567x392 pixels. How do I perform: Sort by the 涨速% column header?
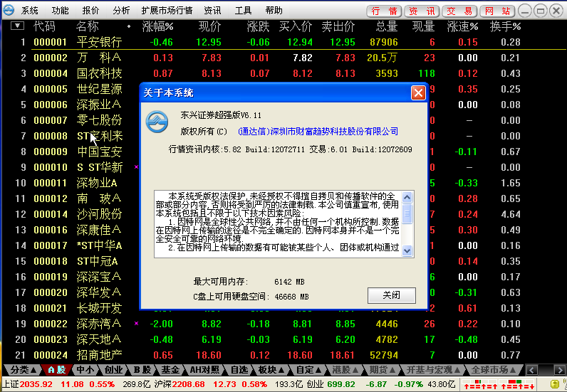tap(462, 26)
